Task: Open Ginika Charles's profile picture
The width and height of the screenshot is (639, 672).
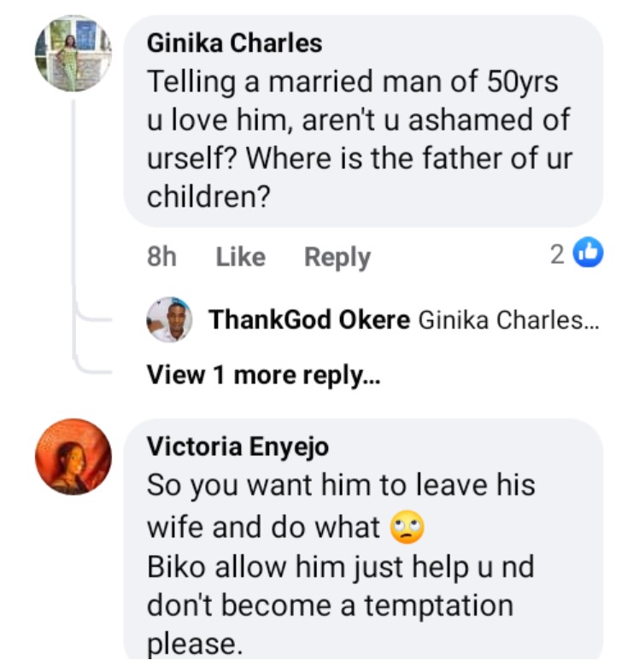Action: pyautogui.click(x=73, y=53)
